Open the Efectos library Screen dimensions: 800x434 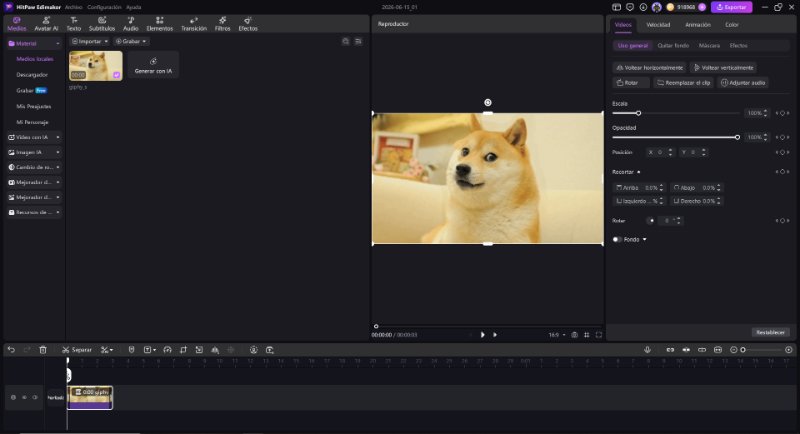[x=248, y=24]
